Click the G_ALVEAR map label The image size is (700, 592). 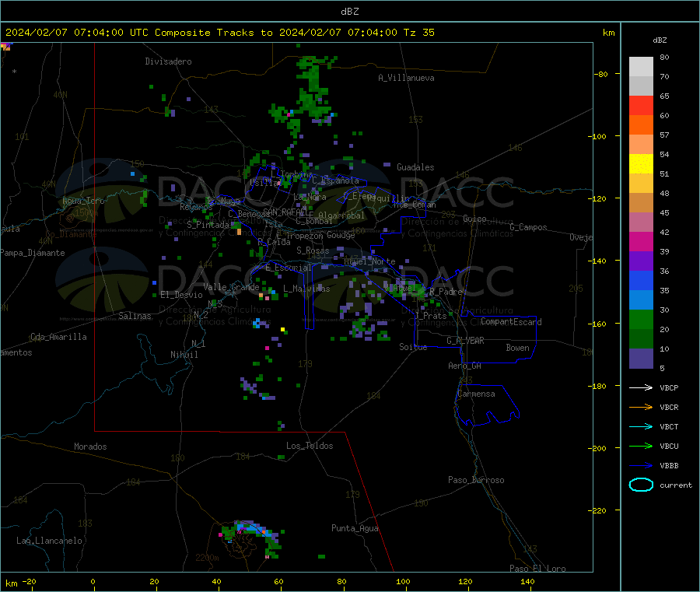pos(465,341)
